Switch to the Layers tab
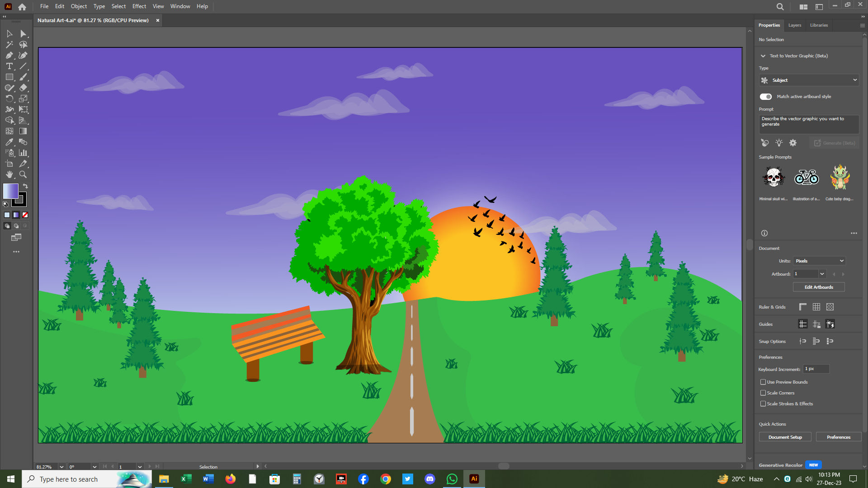This screenshot has height=488, width=868. (795, 25)
